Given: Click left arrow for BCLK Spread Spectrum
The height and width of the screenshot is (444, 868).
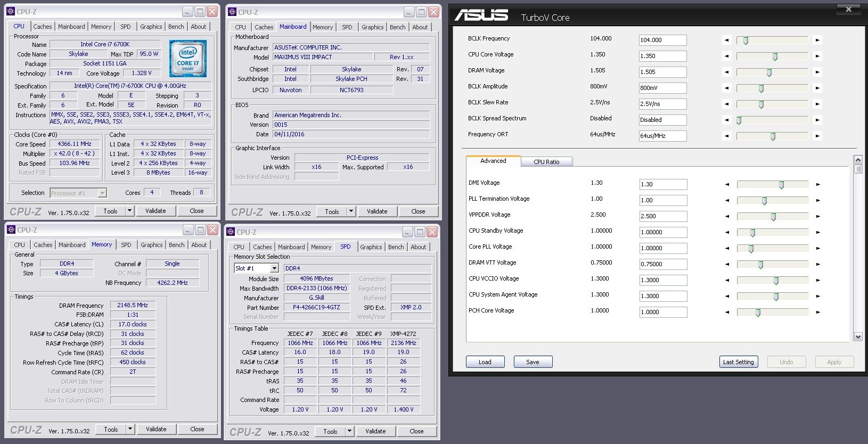Looking at the screenshot, I should pos(726,120).
